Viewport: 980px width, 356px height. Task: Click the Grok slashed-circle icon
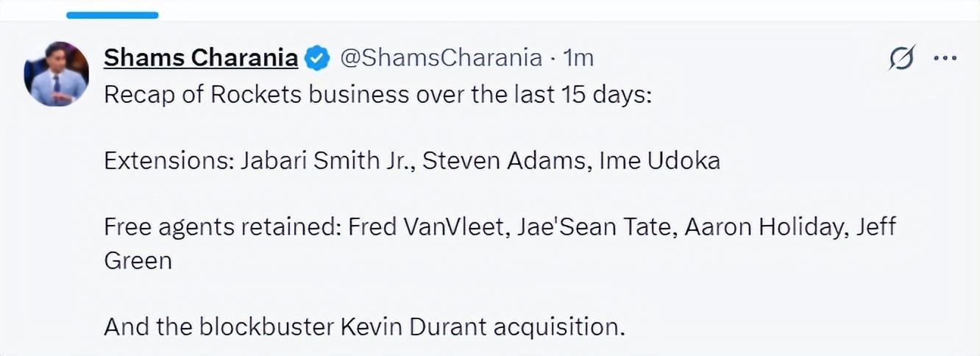(901, 57)
